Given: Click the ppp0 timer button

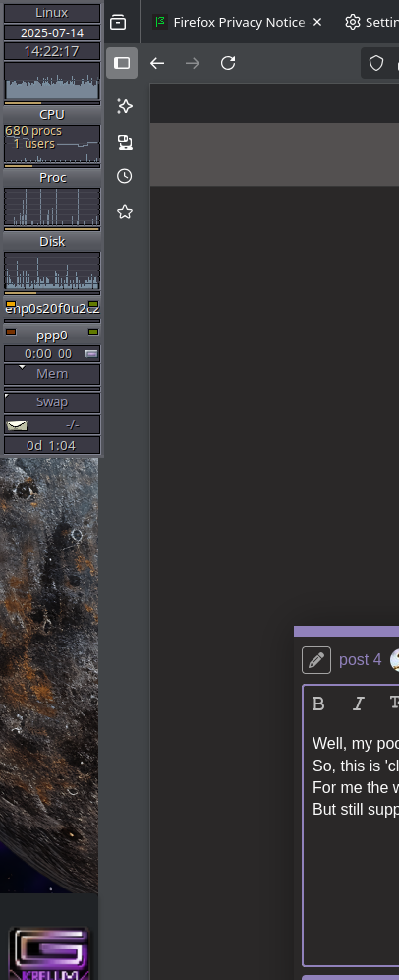Looking at the screenshot, I should coord(91,354).
